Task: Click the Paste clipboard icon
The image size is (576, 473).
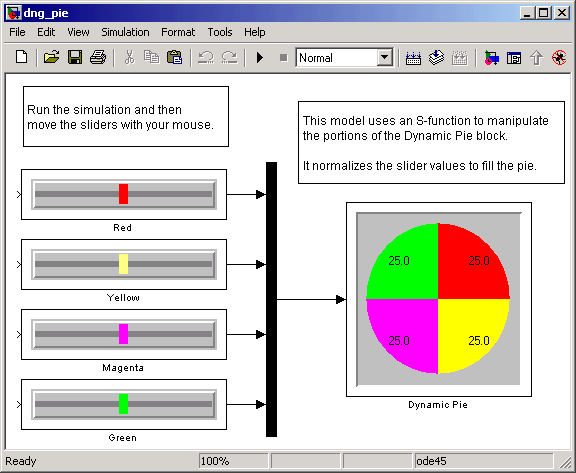Action: 174,57
